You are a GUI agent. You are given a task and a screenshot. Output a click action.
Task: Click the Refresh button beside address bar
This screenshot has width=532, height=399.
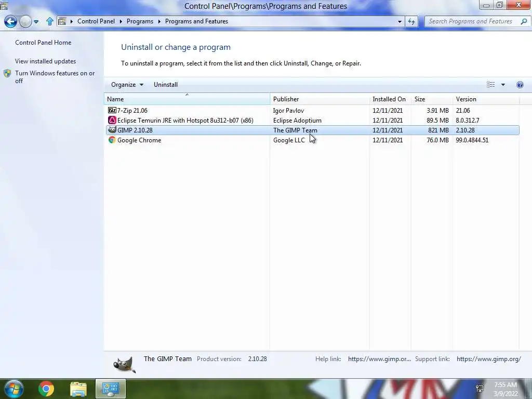pyautogui.click(x=411, y=21)
